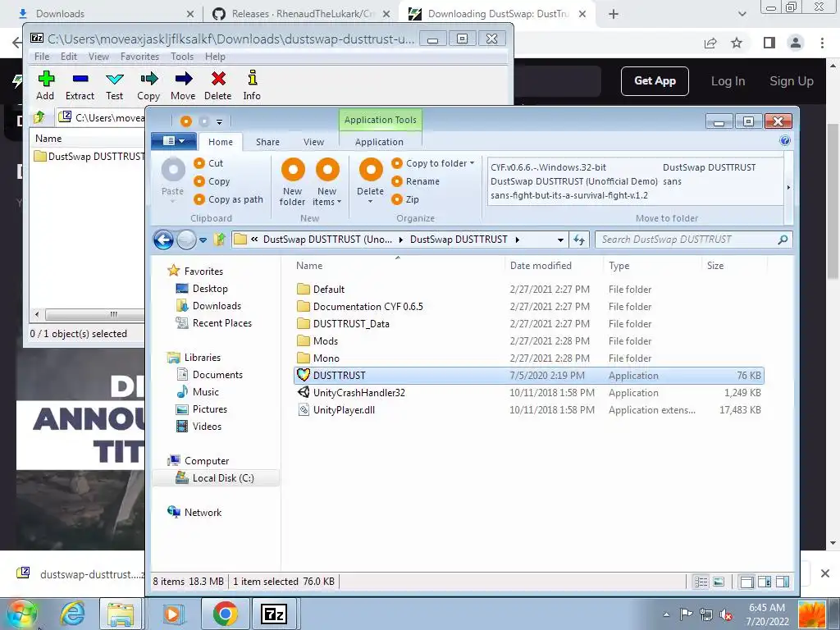Click the 7-Zip Delete toolbar icon
Image resolution: width=840 pixels, height=630 pixels.
[x=218, y=79]
